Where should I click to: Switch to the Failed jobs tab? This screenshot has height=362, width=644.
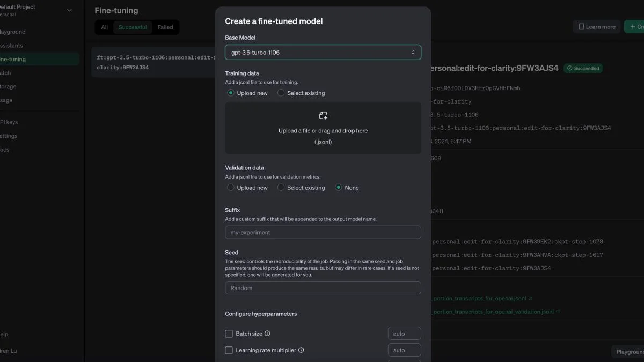(x=165, y=27)
